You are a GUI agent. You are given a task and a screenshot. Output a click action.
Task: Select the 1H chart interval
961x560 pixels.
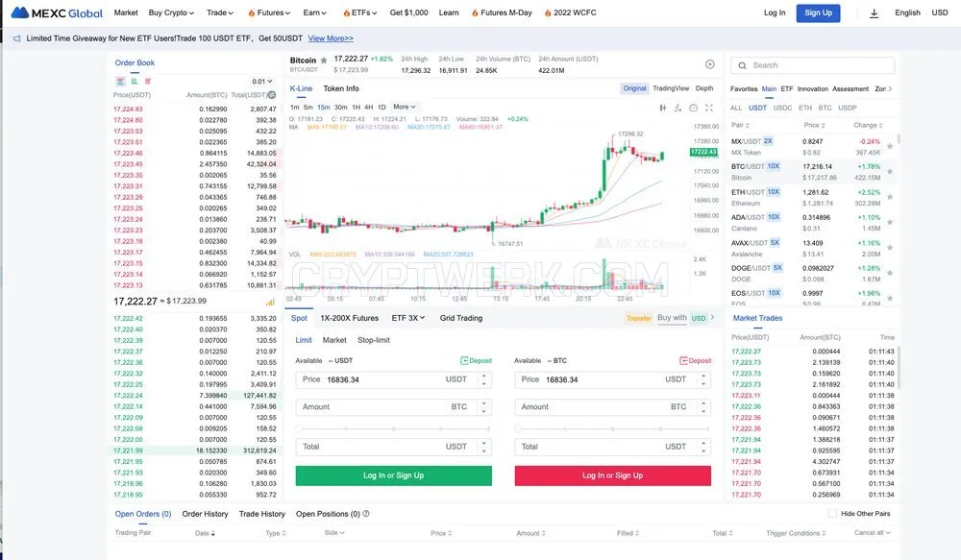(357, 108)
